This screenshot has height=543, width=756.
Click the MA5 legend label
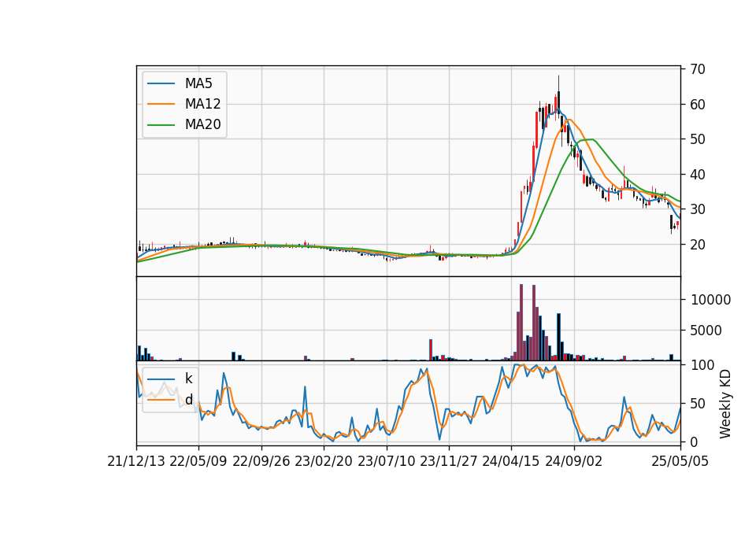(x=198, y=83)
